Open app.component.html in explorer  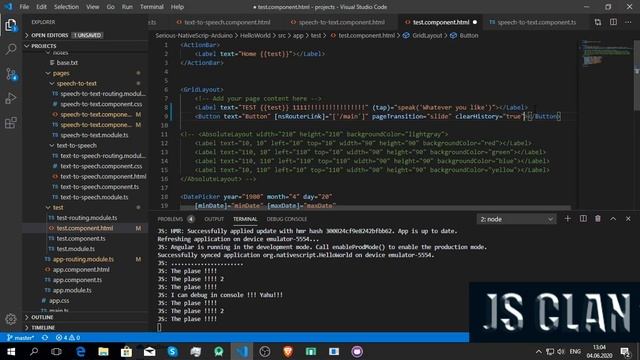pyautogui.click(x=81, y=269)
